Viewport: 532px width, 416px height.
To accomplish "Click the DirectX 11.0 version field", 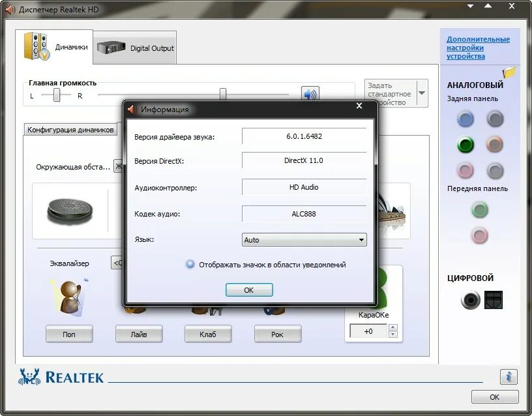I will (x=304, y=160).
